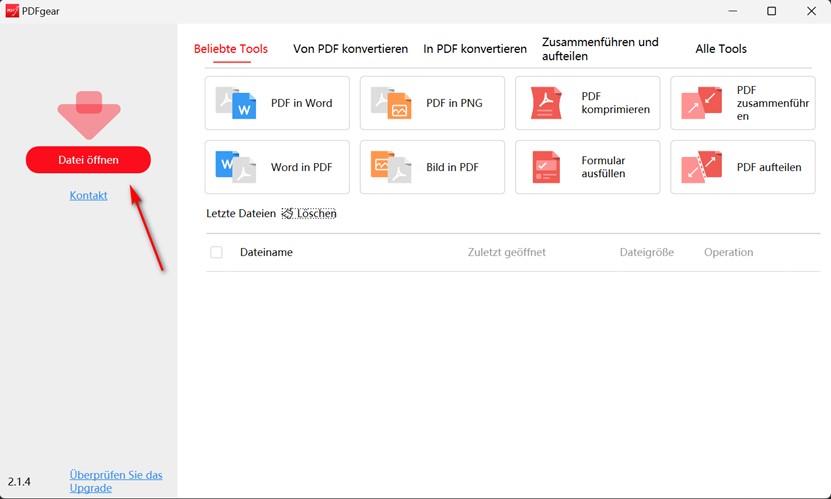
Task: Choose the Bild in PDF label
Action: coord(452,167)
